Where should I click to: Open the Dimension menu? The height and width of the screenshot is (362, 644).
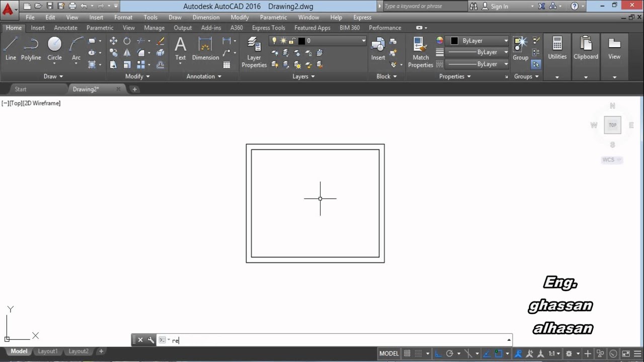coord(206,17)
